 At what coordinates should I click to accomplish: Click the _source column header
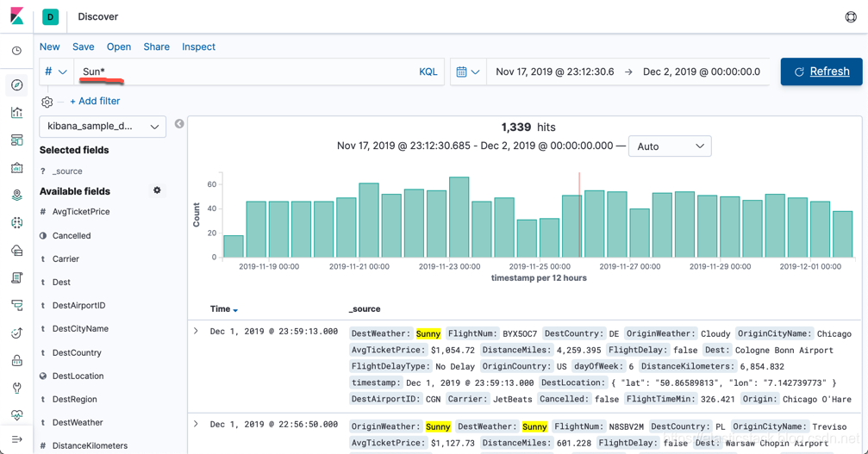(x=365, y=309)
